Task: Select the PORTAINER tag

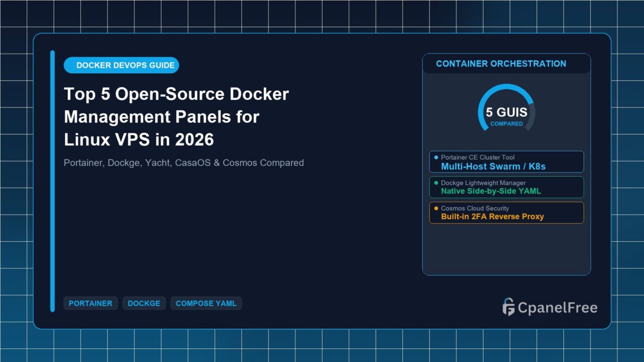Action: 90,303
